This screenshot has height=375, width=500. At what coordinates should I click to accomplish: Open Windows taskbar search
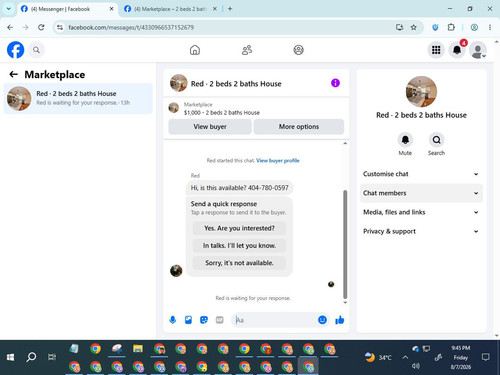click(x=31, y=357)
